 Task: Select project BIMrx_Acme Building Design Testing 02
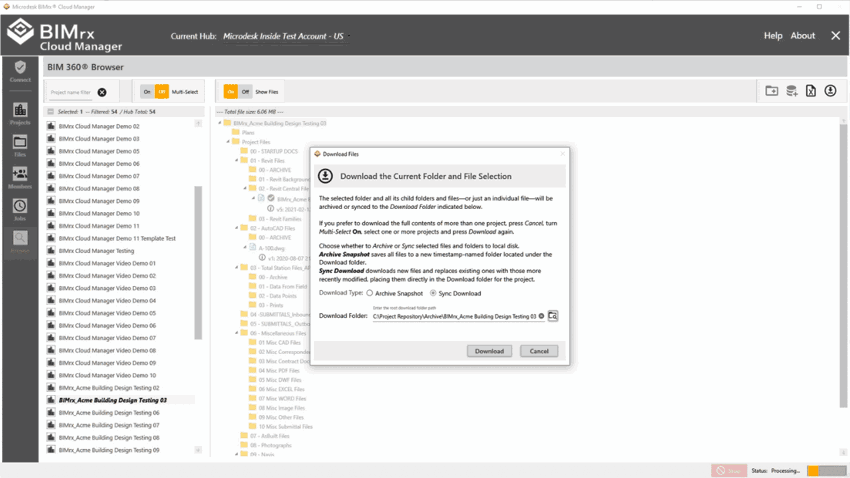(x=109, y=388)
